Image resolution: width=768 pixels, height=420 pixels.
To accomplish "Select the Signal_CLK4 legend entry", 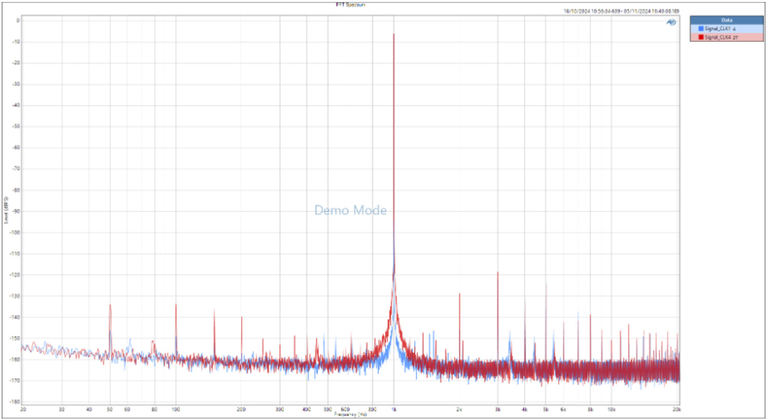I will click(x=727, y=37).
